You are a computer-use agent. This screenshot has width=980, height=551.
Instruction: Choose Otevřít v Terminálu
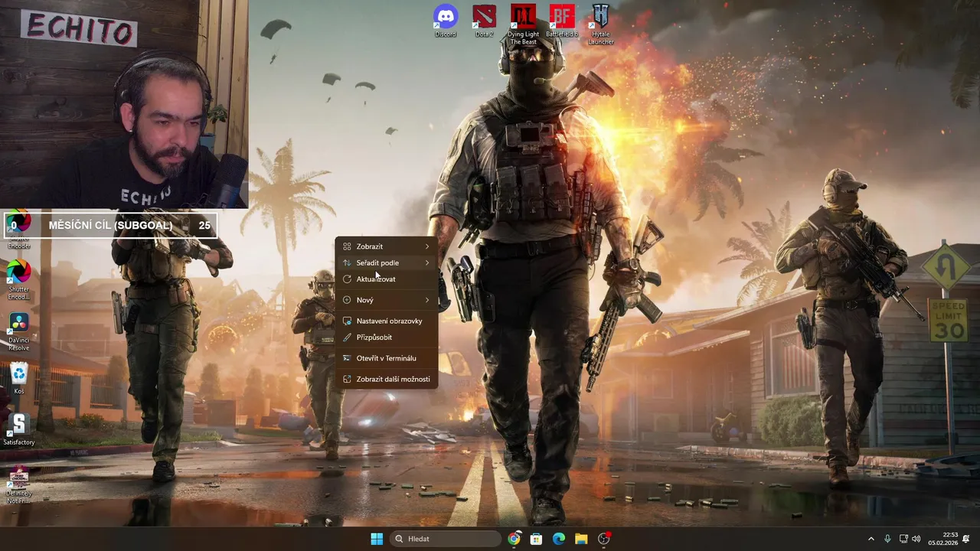pos(387,358)
